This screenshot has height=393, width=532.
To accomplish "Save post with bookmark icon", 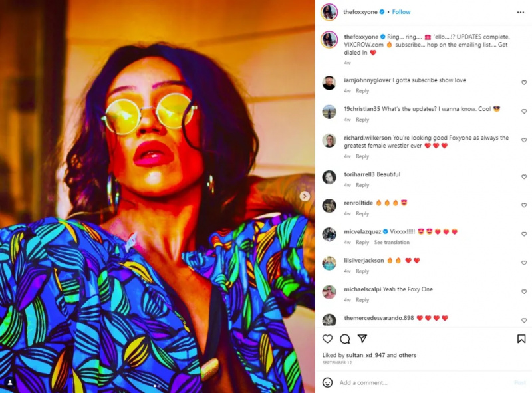I will [x=521, y=338].
